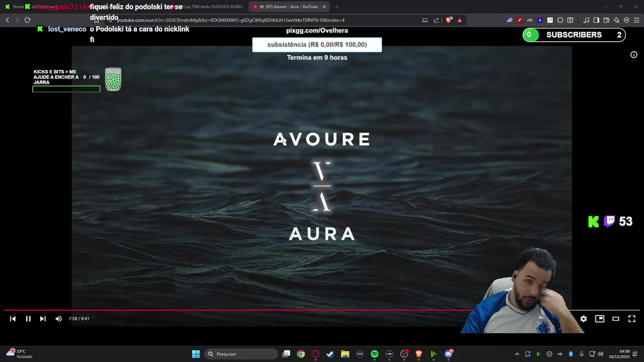Screen dimensions: 644x362
Task: Open Google Chrome from taskbar
Action: click(x=300, y=354)
